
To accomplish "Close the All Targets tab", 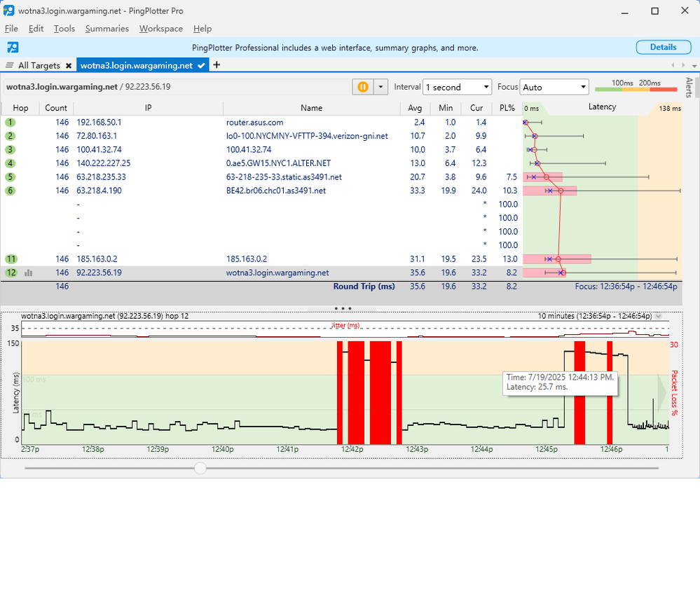I will tap(68, 66).
